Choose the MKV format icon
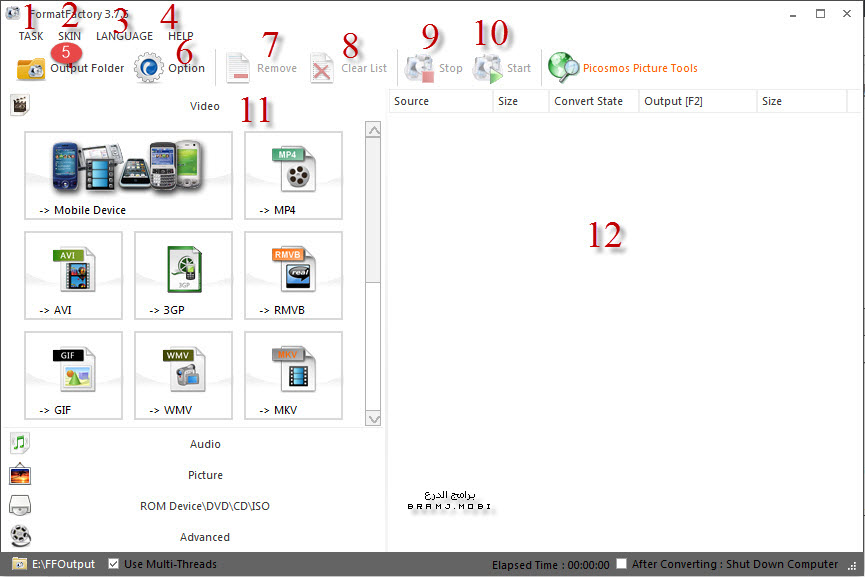This screenshot has height=577, width=865. 293,376
